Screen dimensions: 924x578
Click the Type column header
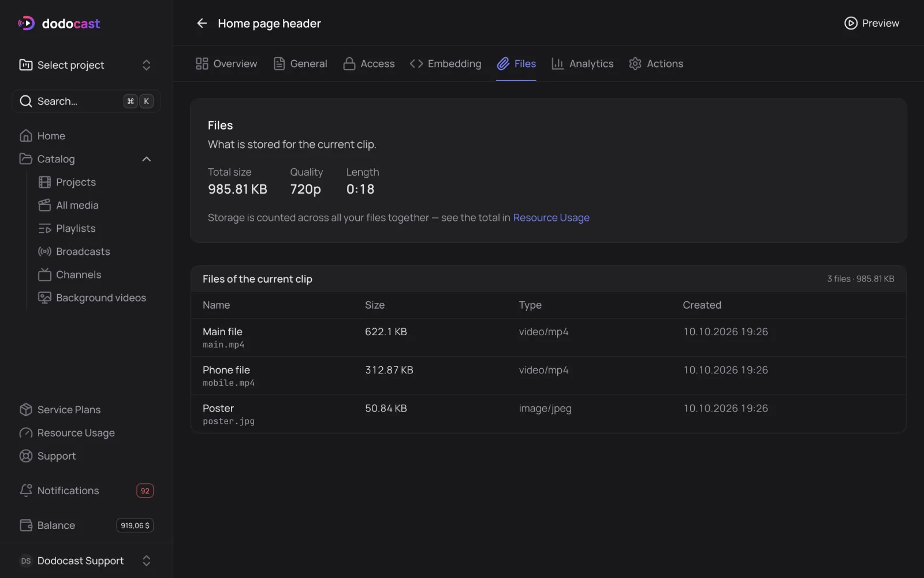tap(530, 305)
